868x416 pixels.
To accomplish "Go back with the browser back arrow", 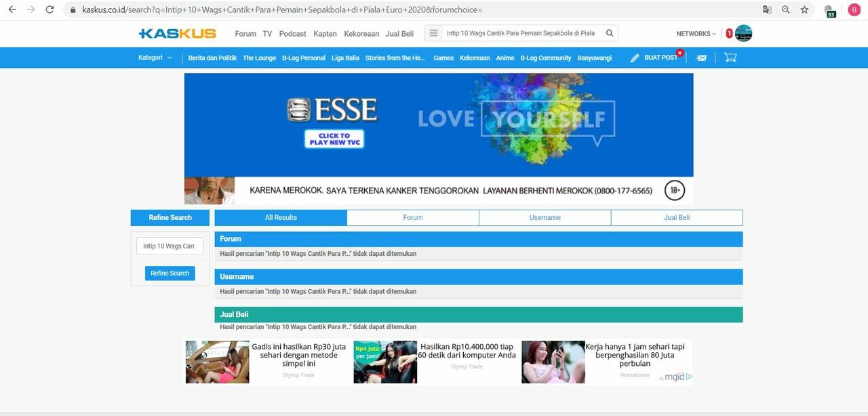I will click(x=12, y=10).
